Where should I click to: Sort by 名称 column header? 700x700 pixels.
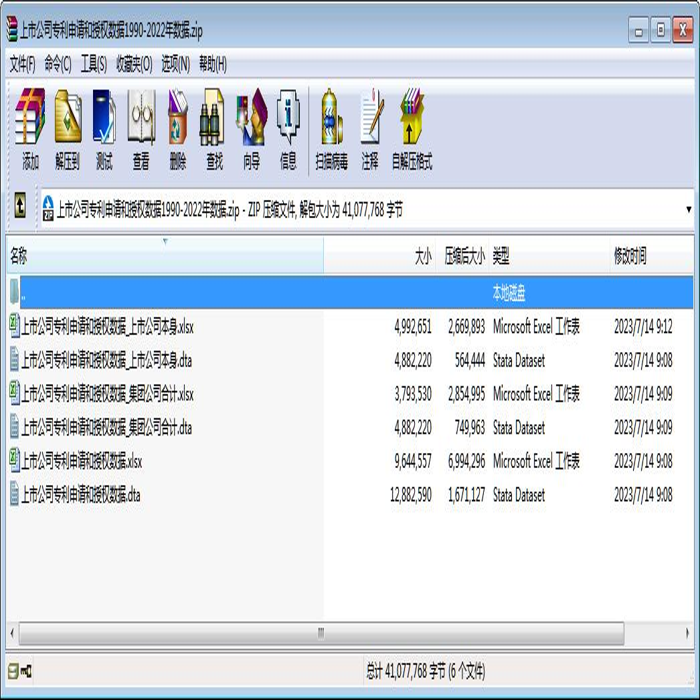(x=165, y=256)
